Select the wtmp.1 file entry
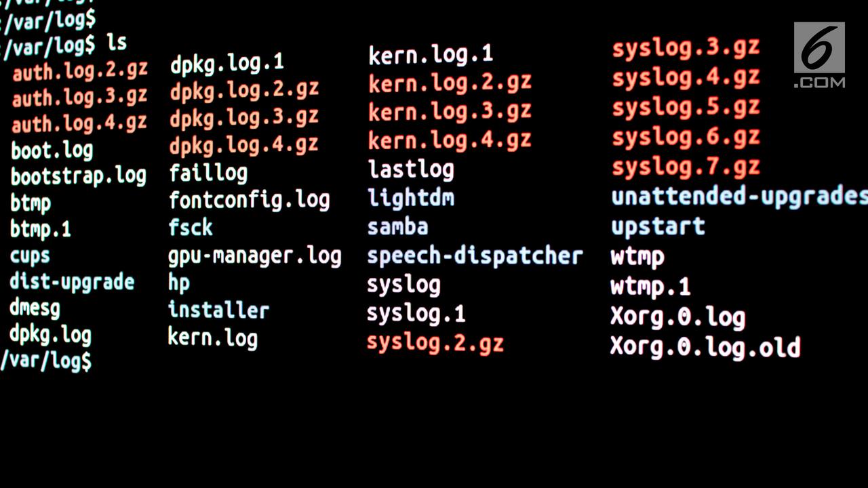The image size is (868, 488). [650, 287]
